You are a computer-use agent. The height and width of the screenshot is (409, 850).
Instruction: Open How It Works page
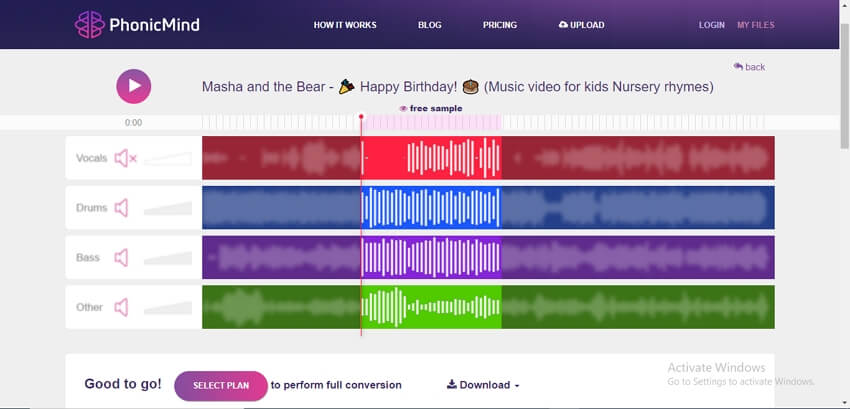point(345,25)
